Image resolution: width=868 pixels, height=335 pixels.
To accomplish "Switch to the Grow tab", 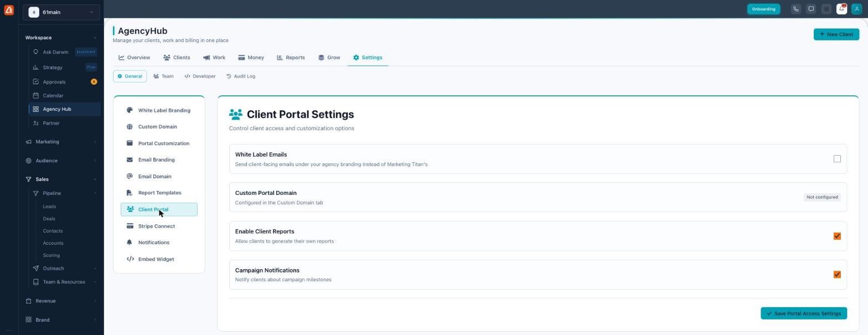I will 329,58.
